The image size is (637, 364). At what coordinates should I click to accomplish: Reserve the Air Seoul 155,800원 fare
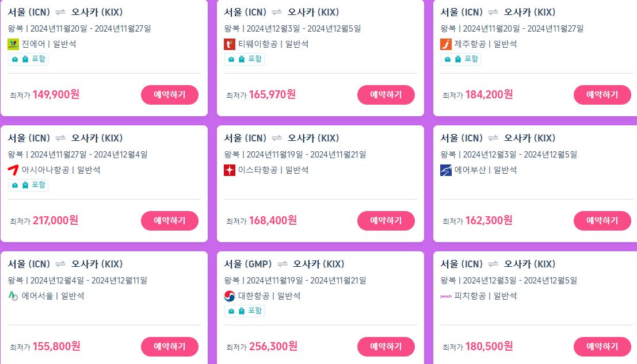click(x=169, y=347)
